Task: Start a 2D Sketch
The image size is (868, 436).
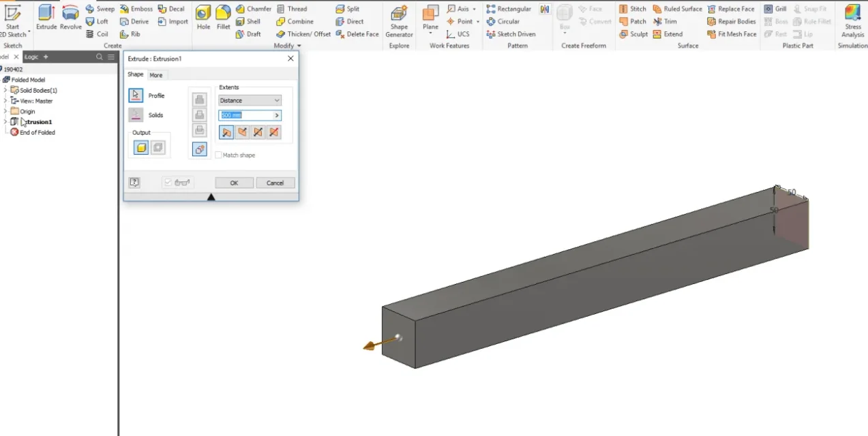Action: tap(13, 20)
